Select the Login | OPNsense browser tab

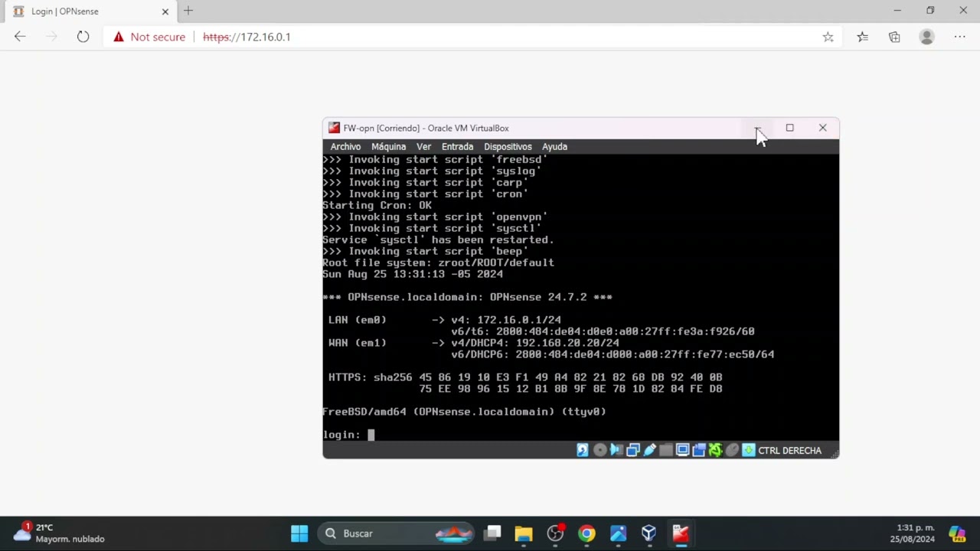92,11
